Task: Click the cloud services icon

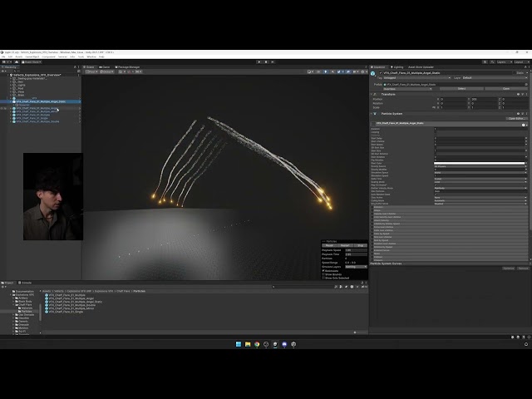Action: click(17, 62)
